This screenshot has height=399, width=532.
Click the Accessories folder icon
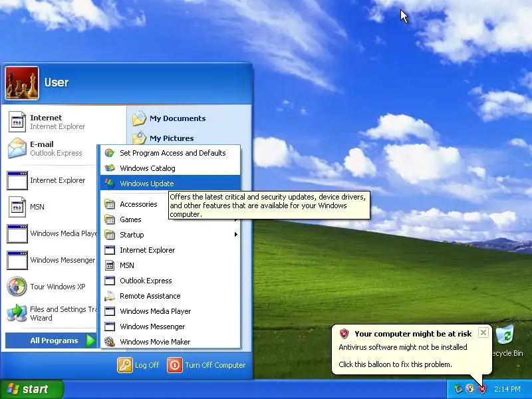110,204
